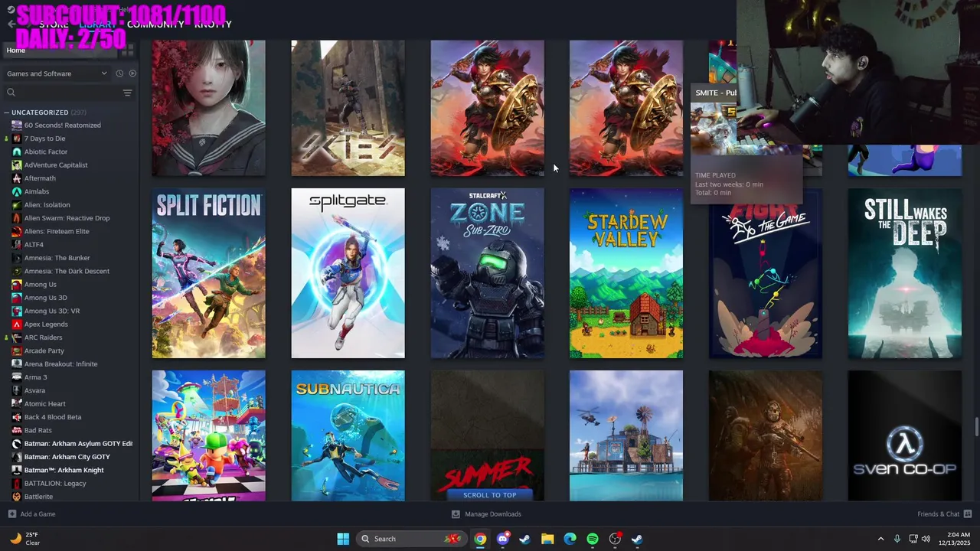The height and width of the screenshot is (551, 980).
Task: Click the Atomic Heart game icon
Action: click(17, 404)
